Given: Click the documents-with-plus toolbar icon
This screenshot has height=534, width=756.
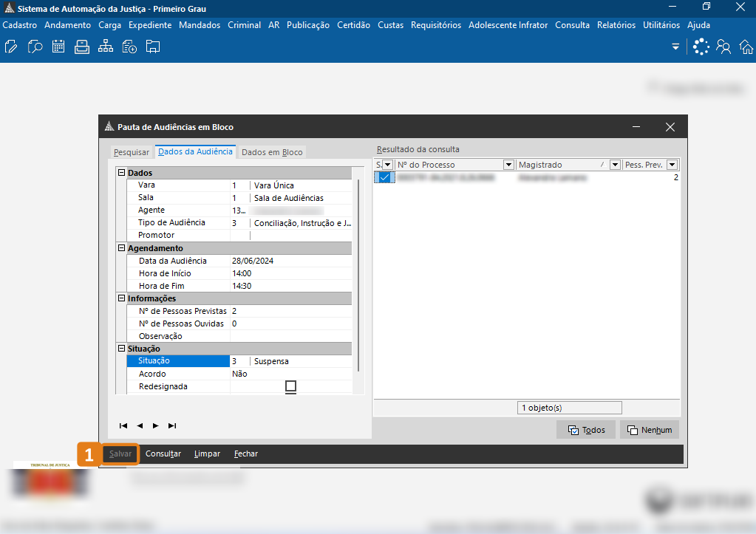Looking at the screenshot, I should coord(129,47).
